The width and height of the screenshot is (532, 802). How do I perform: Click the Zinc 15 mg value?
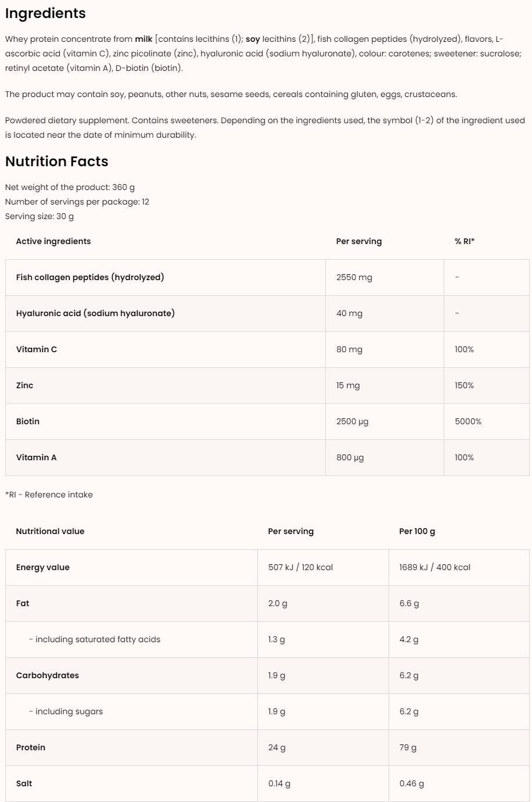point(348,385)
